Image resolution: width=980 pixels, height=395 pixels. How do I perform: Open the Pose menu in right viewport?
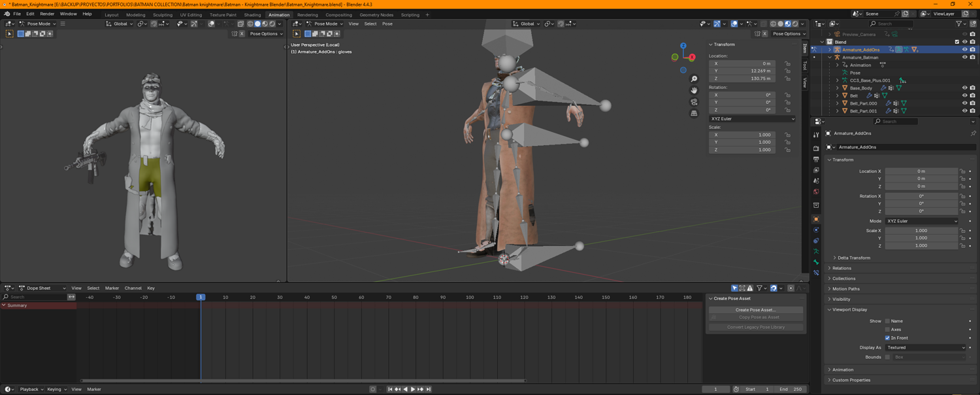(x=387, y=24)
